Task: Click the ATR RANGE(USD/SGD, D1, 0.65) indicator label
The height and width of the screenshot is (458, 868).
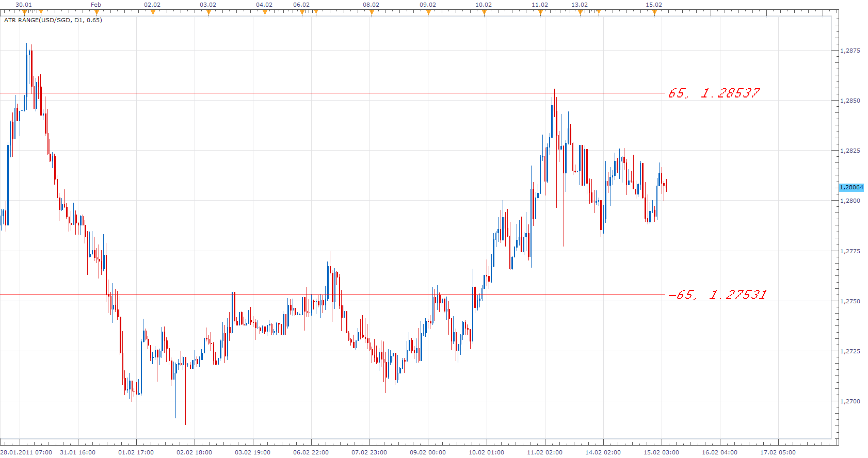Action: tap(53, 20)
